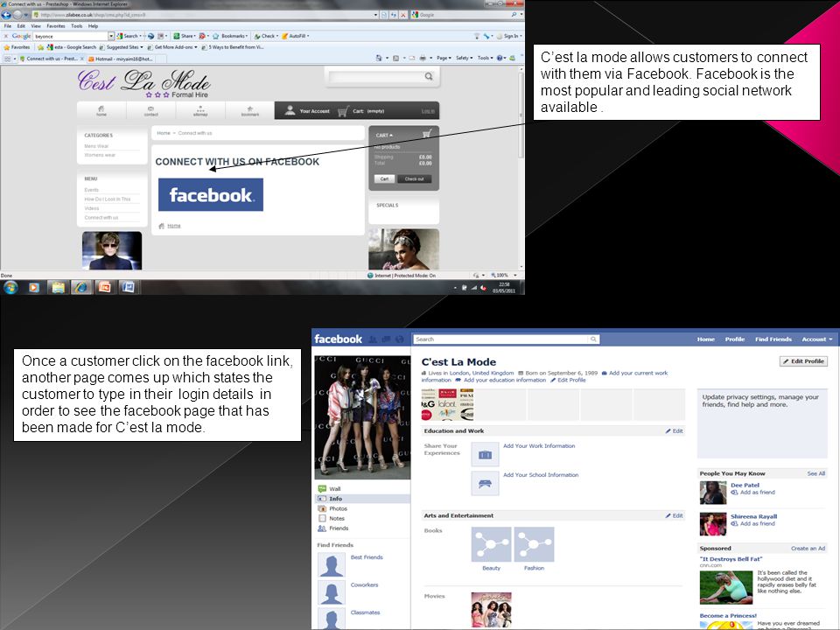This screenshot has height=630, width=840.
Task: Click the Word taskbar icon
Action: pyautogui.click(x=129, y=288)
